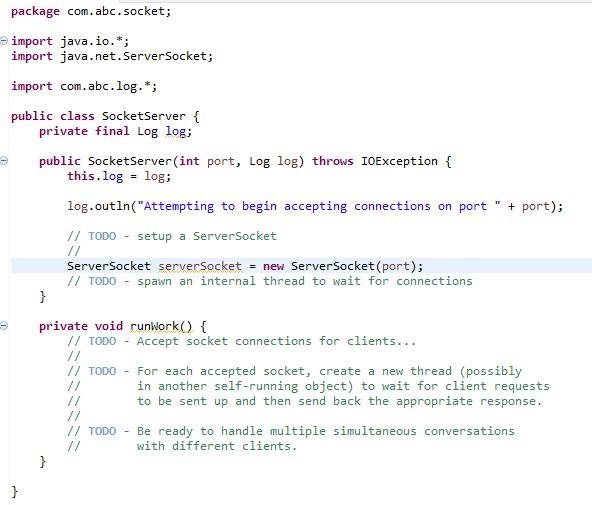This screenshot has height=505, width=592.
Task: Click the underlined serverSocket variable name
Action: [x=200, y=266]
